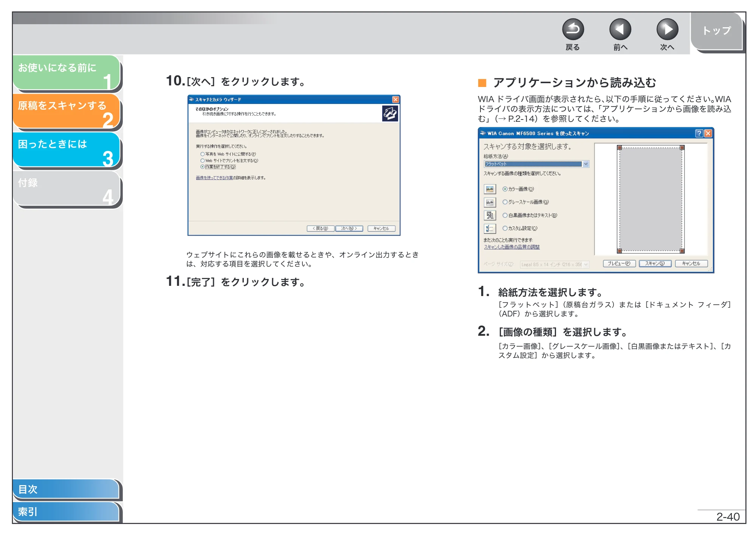Select 作業を終了する radio option

pos(203,167)
